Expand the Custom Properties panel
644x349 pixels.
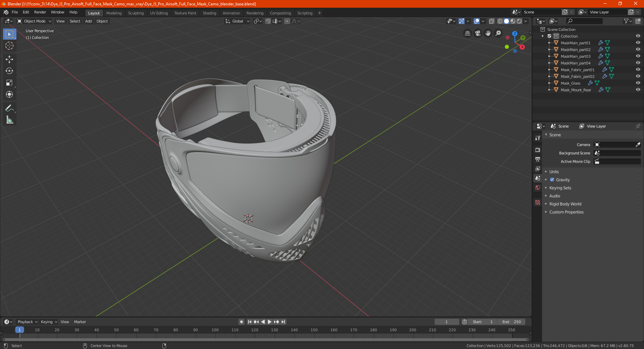coord(566,212)
